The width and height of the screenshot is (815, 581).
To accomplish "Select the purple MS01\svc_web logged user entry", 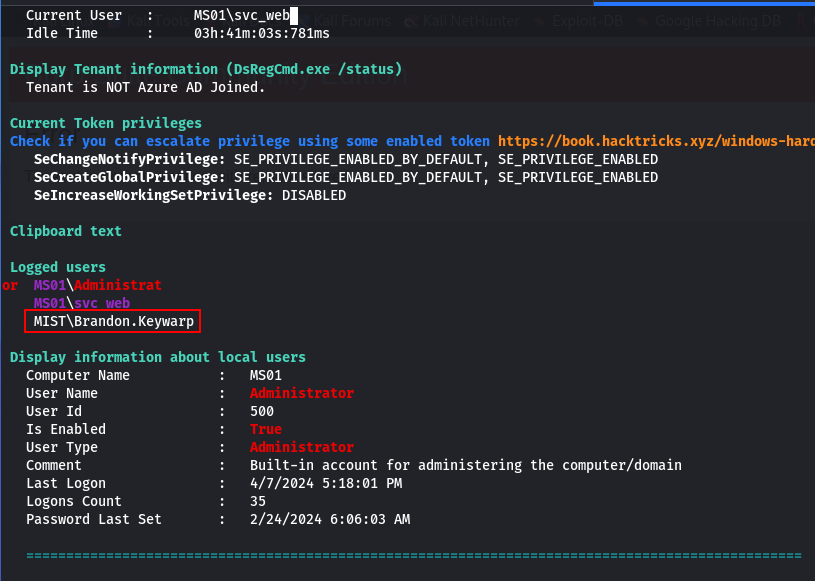I will pyautogui.click(x=82, y=303).
